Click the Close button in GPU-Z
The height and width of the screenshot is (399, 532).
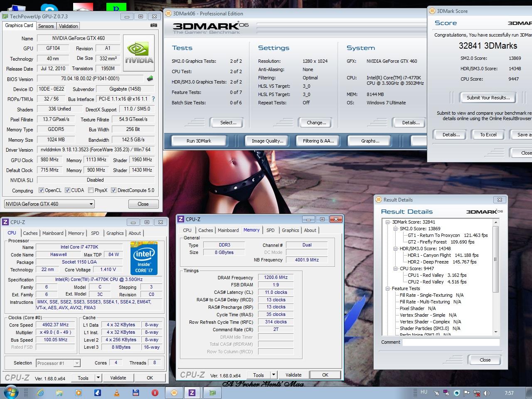point(143,204)
